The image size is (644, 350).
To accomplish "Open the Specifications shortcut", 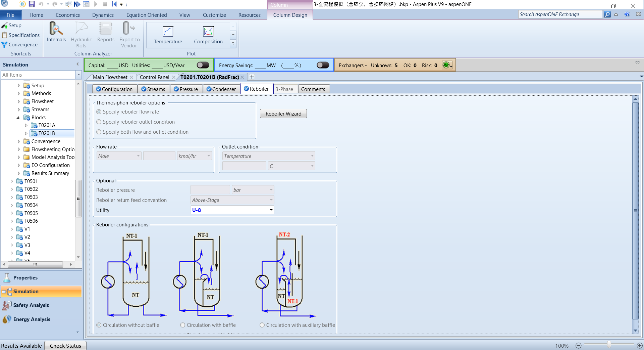I will (21, 35).
